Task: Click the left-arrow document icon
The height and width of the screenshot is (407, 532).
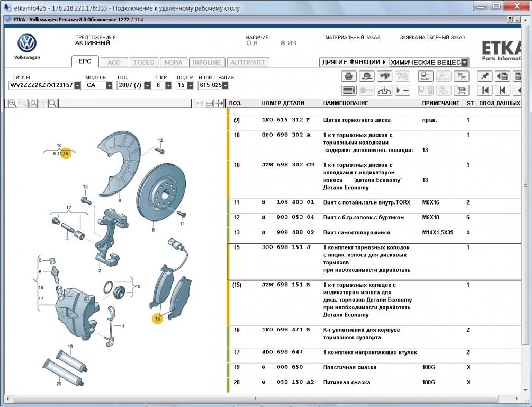Action: coord(502,76)
